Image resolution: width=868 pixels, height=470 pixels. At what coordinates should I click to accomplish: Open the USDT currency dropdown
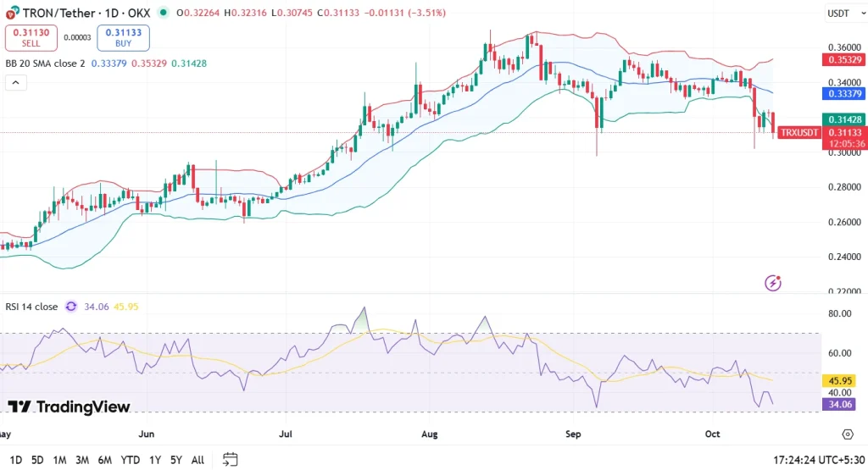[x=837, y=14]
